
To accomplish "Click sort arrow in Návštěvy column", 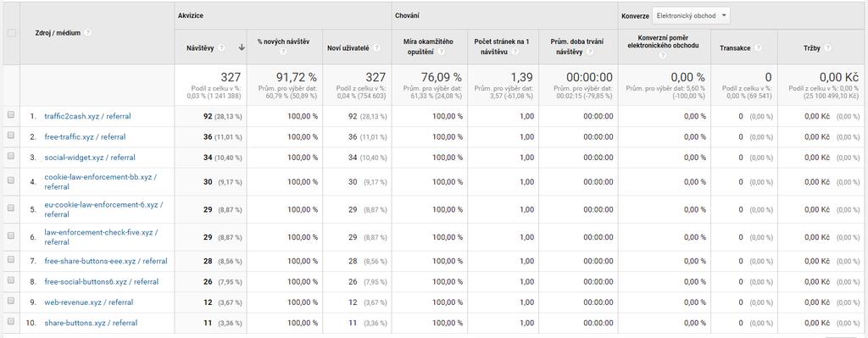I will pos(242,48).
